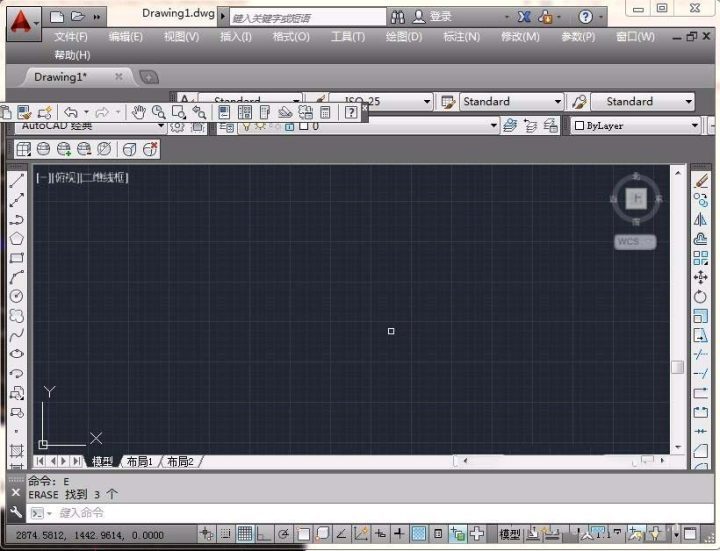The width and height of the screenshot is (720, 551).
Task: Activate the Pan hand tool
Action: click(138, 112)
